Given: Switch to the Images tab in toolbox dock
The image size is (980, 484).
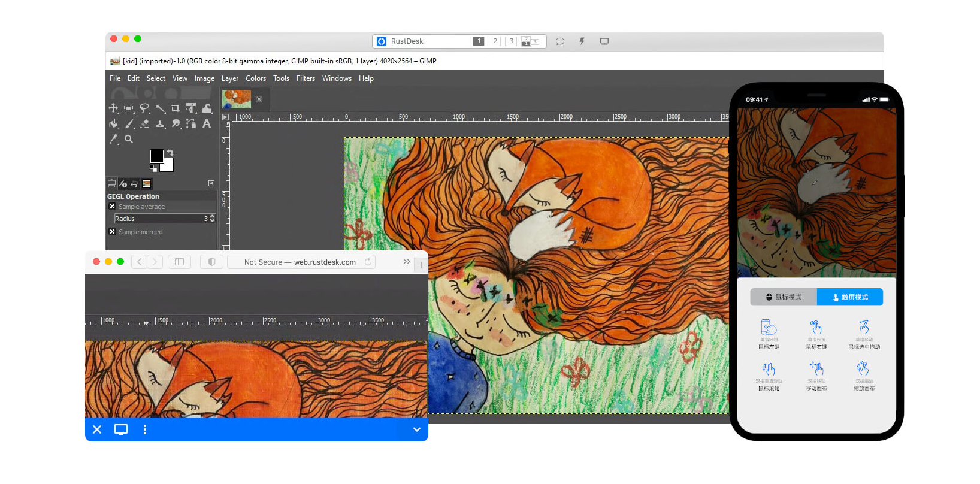Looking at the screenshot, I should [146, 183].
